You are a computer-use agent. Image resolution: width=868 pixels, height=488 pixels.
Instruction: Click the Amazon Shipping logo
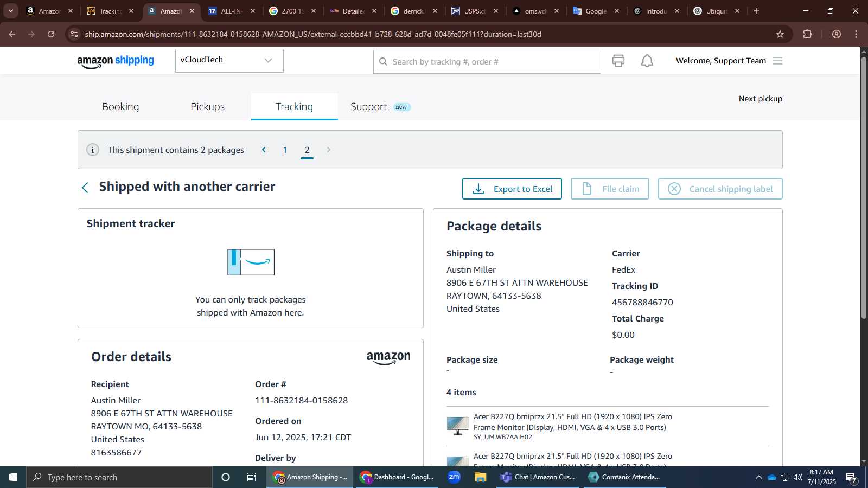click(x=116, y=61)
